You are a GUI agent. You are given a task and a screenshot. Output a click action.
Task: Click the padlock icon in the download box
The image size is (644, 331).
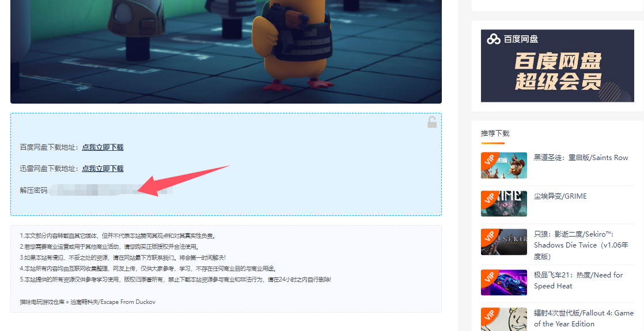click(x=431, y=122)
